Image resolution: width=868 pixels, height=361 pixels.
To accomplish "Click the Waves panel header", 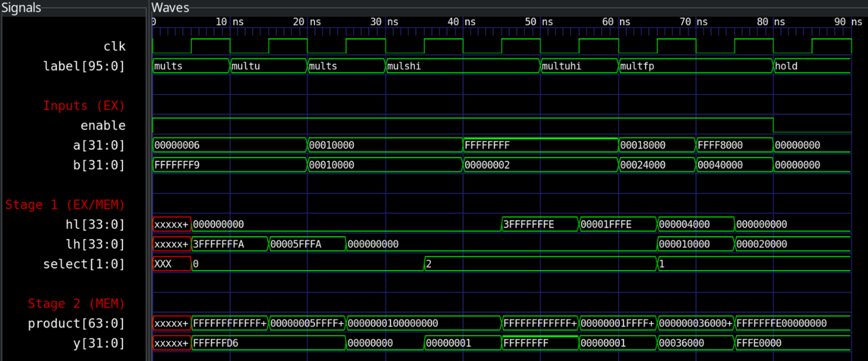I will pos(170,8).
